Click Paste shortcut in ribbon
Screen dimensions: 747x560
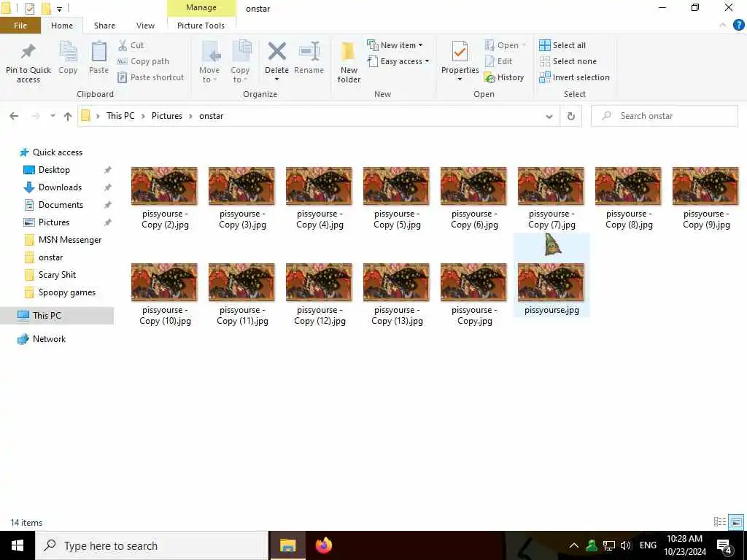(150, 77)
